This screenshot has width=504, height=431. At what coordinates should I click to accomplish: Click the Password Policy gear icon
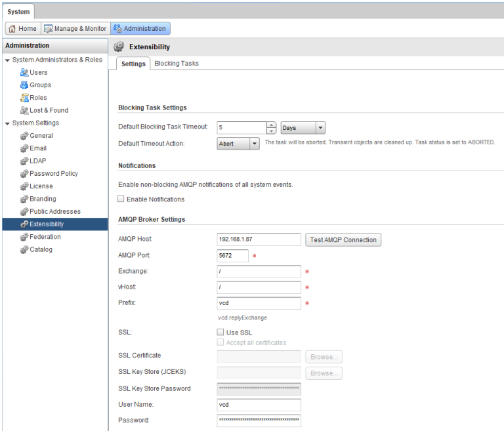click(x=24, y=174)
